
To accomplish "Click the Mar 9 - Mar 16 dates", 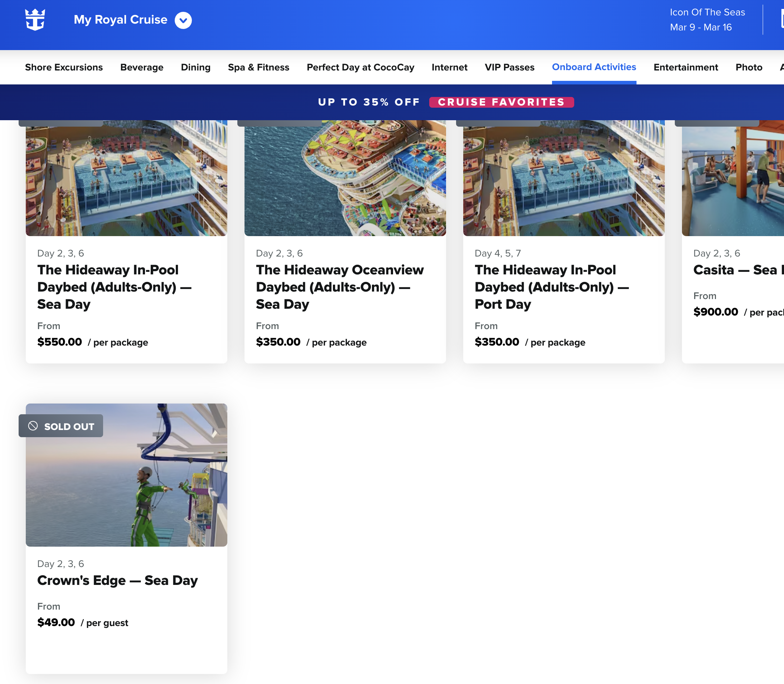I will tap(701, 27).
